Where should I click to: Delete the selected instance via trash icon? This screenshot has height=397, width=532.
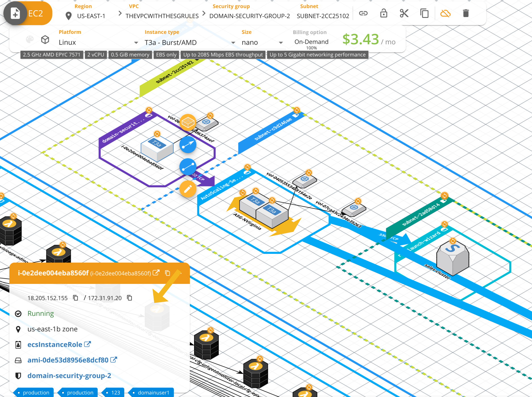pos(466,13)
